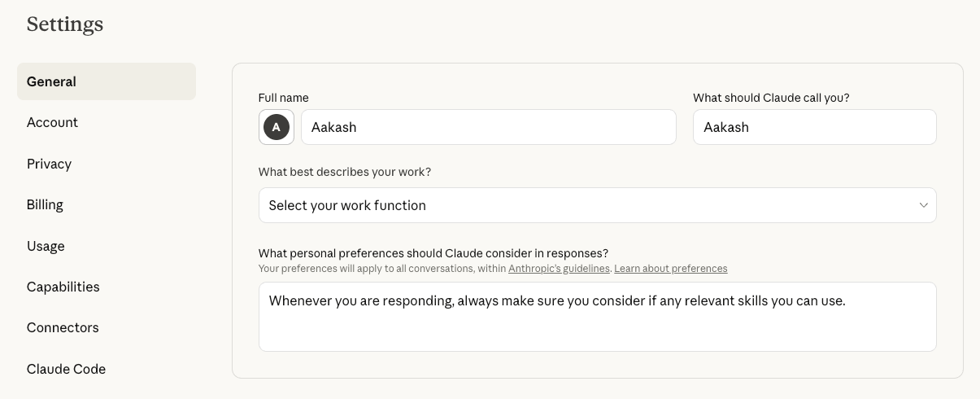Screen dimensions: 980x399
Task: Open Claude Code settings
Action: pos(67,369)
